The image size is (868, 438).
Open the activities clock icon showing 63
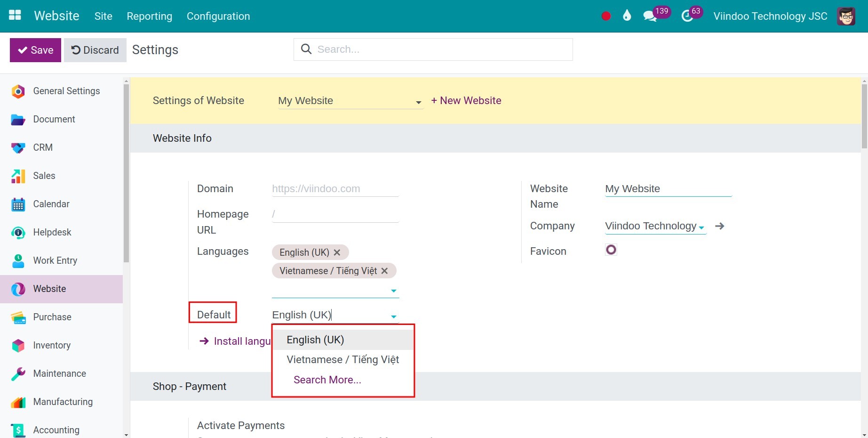pyautogui.click(x=687, y=16)
